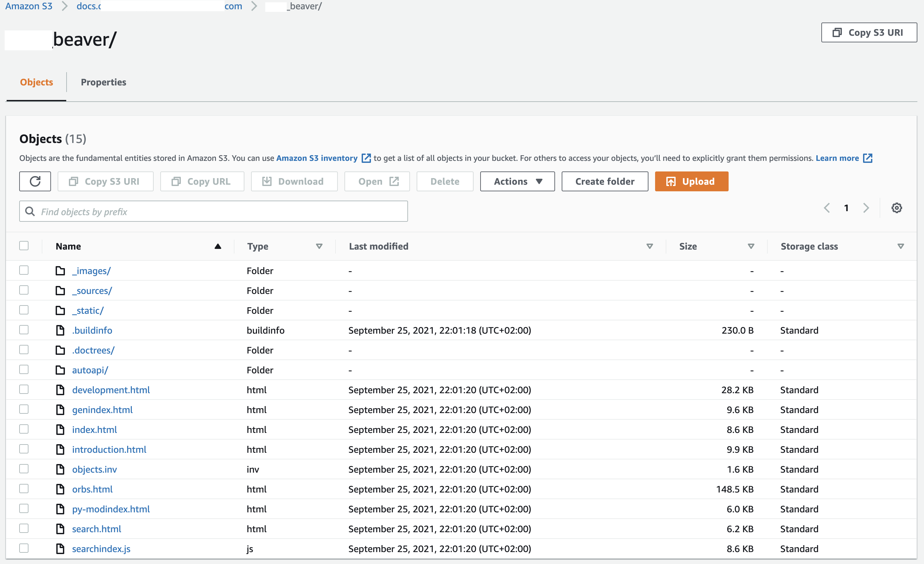
Task: Open the Learn more link
Action: tap(837, 158)
